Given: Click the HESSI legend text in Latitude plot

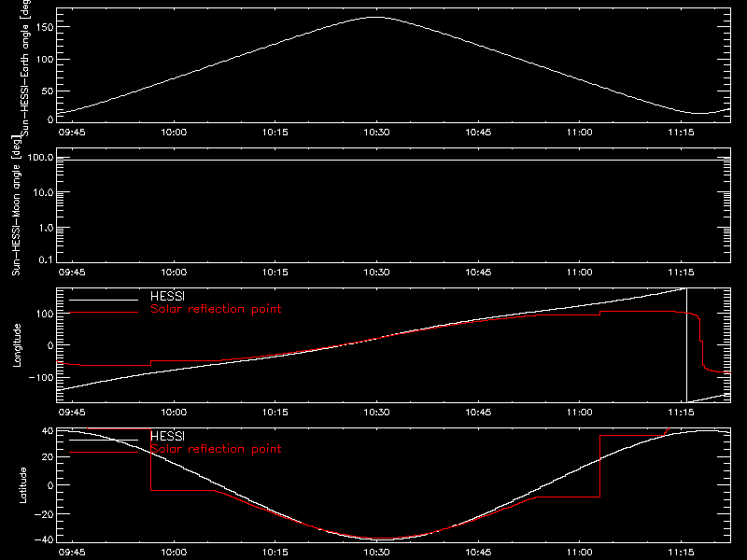Looking at the screenshot, I should click(x=167, y=437).
